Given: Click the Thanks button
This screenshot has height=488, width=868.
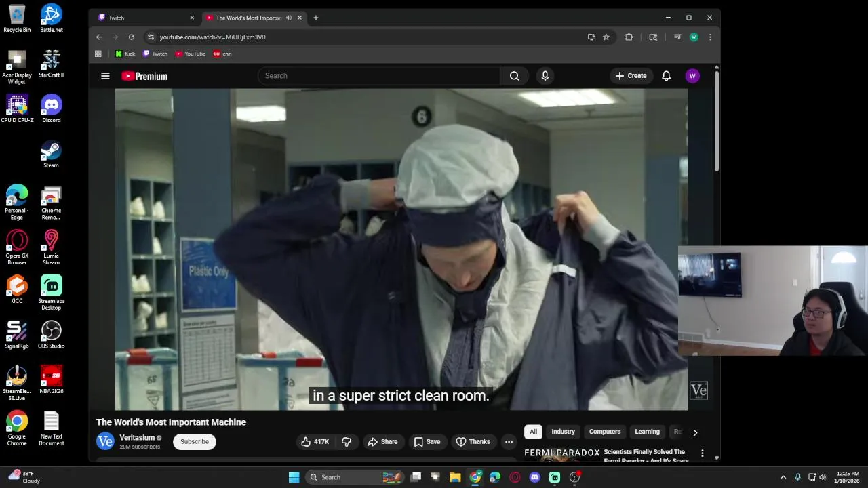Looking at the screenshot, I should pos(473,442).
